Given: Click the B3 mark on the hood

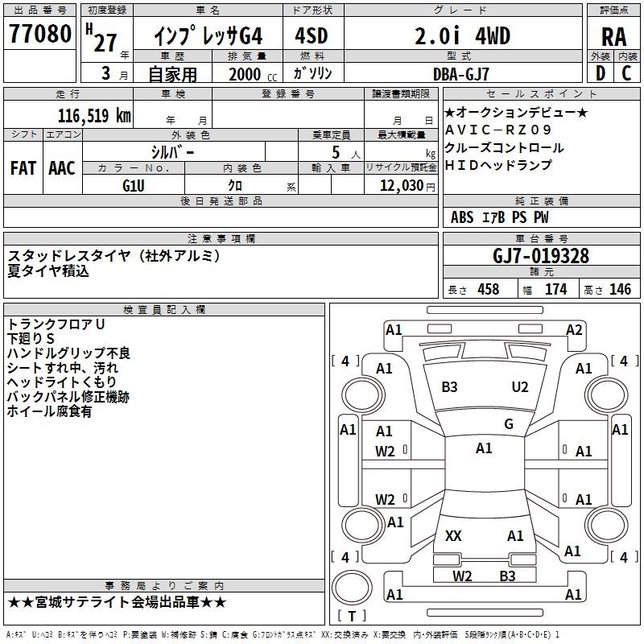Looking at the screenshot, I should click(x=449, y=387).
